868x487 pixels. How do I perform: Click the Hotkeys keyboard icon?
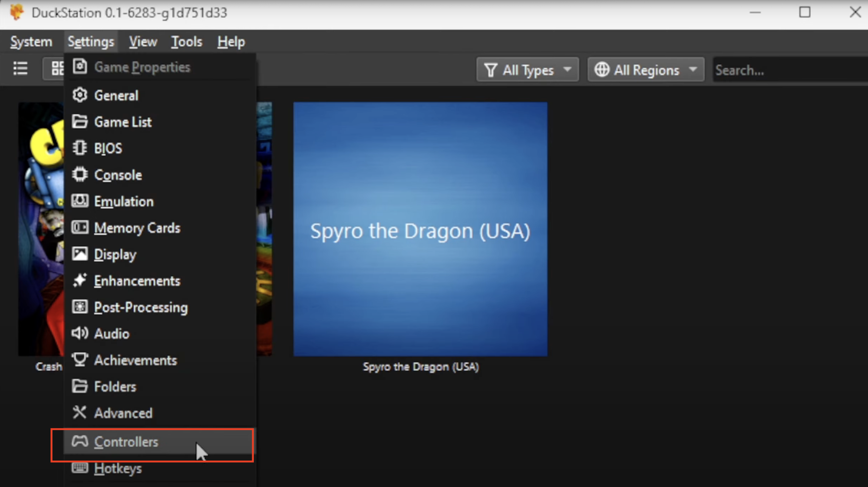point(80,468)
